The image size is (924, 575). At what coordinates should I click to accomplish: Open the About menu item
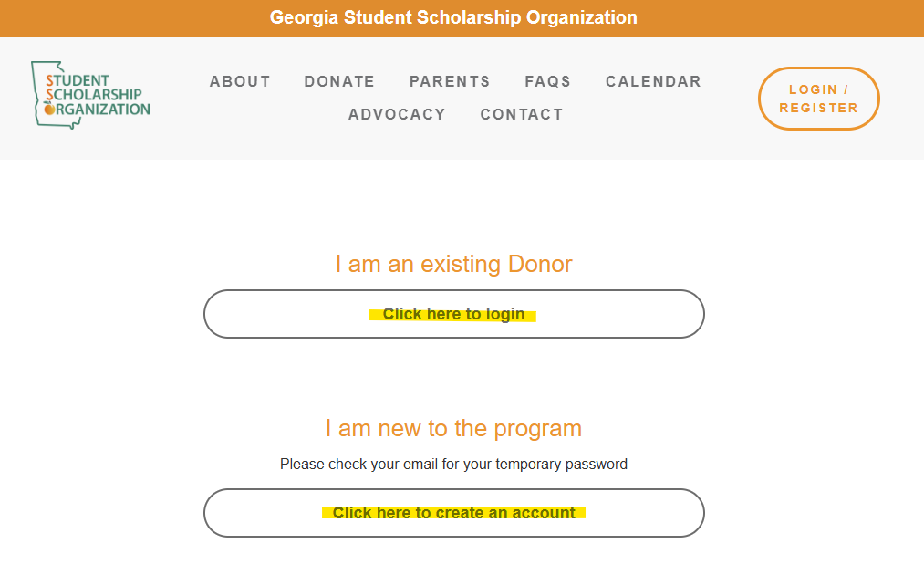click(240, 81)
